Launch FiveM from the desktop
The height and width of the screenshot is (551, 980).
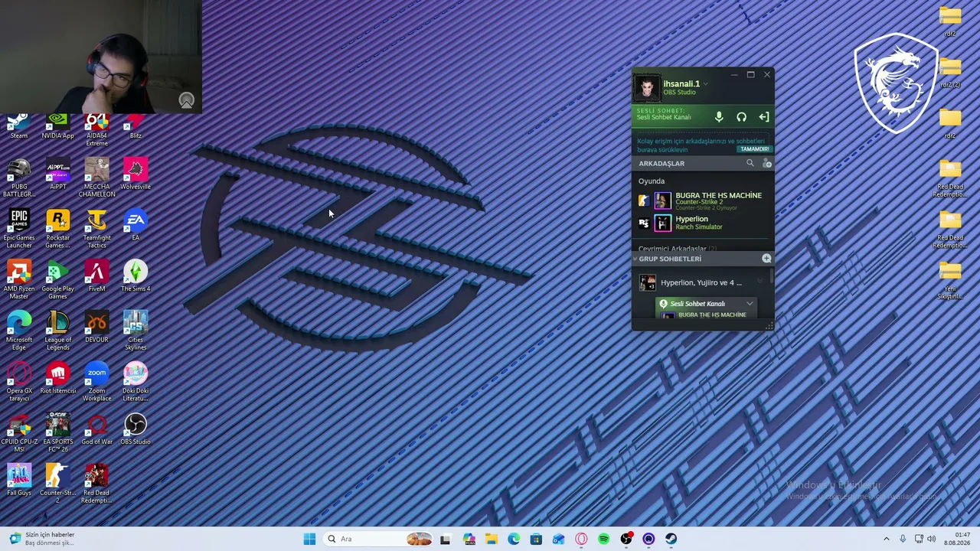pos(96,276)
